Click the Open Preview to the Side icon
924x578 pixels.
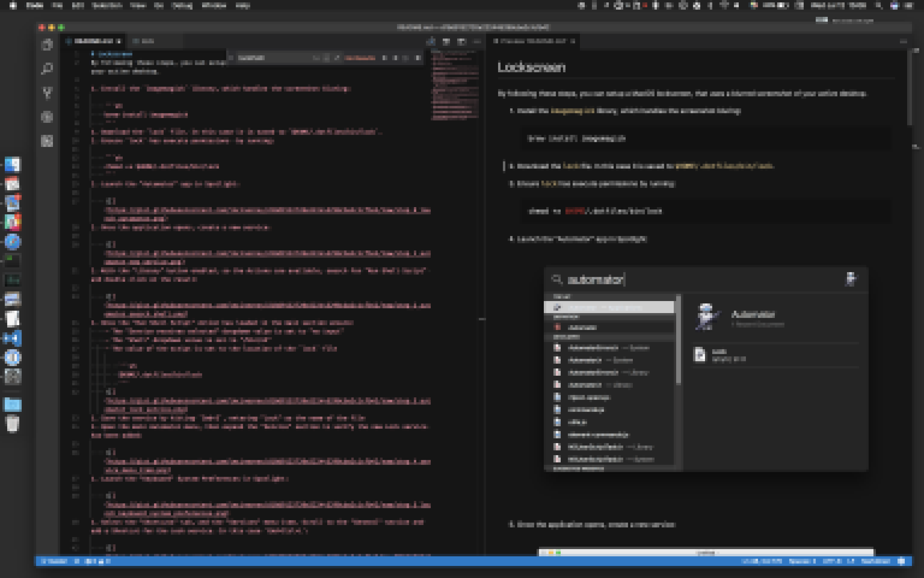click(x=446, y=41)
